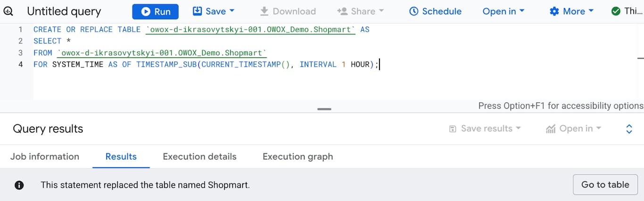Expand the Open in menu in toolbar
The image size is (644, 201).
[504, 11]
